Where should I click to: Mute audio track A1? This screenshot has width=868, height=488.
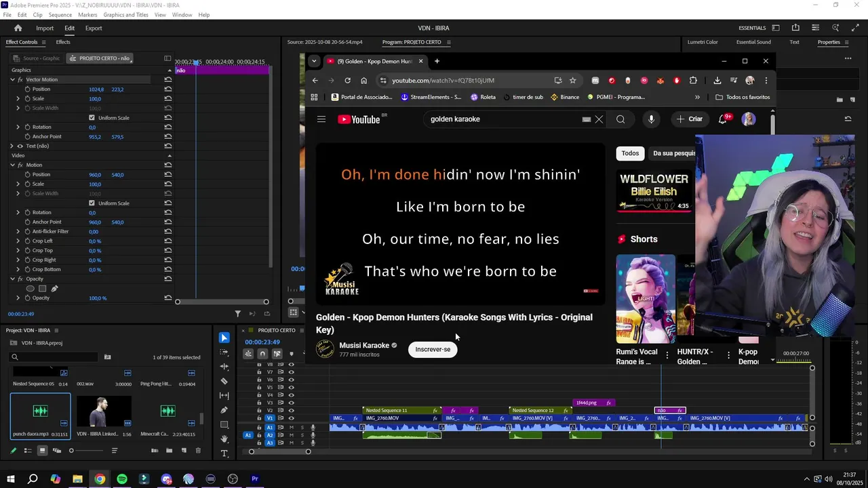point(292,428)
